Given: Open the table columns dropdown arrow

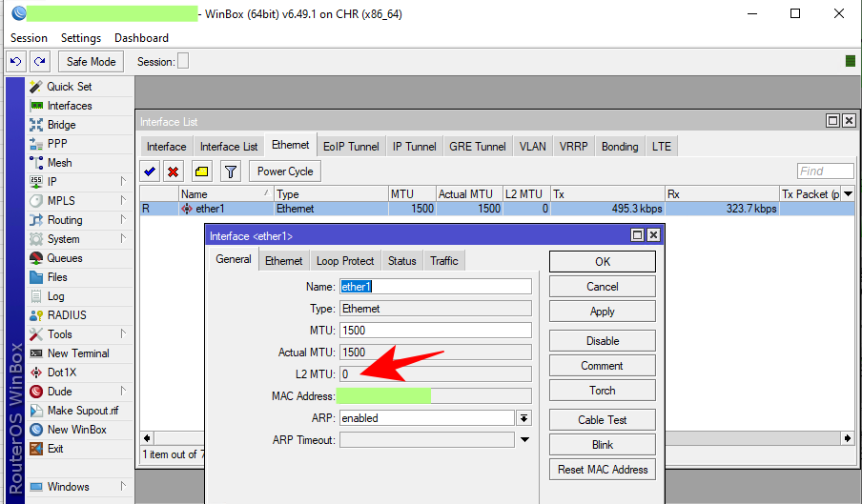Looking at the screenshot, I should (849, 193).
